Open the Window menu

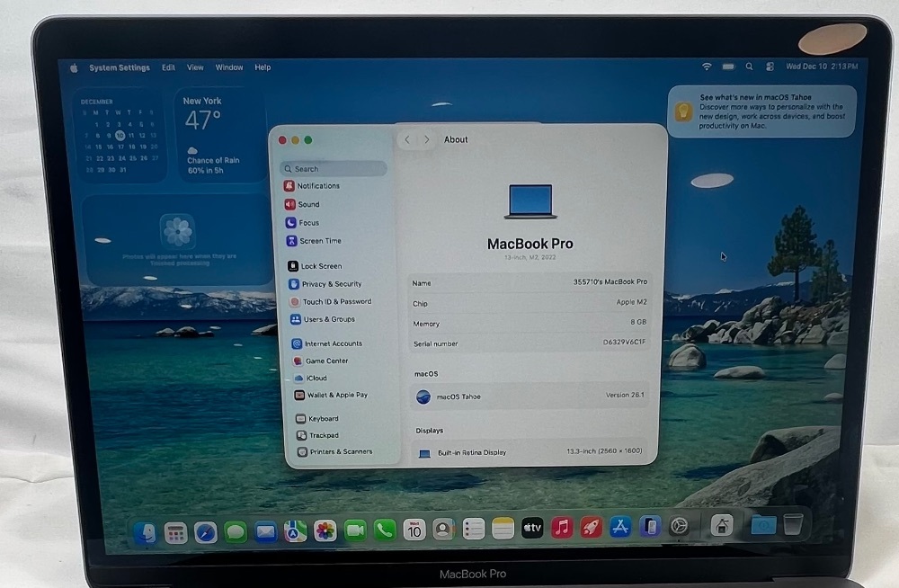coord(229,67)
